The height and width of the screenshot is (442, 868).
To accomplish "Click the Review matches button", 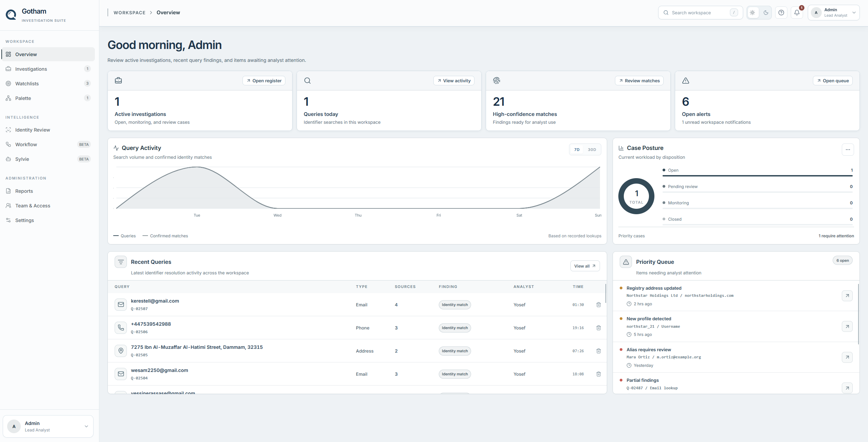I will pyautogui.click(x=639, y=81).
